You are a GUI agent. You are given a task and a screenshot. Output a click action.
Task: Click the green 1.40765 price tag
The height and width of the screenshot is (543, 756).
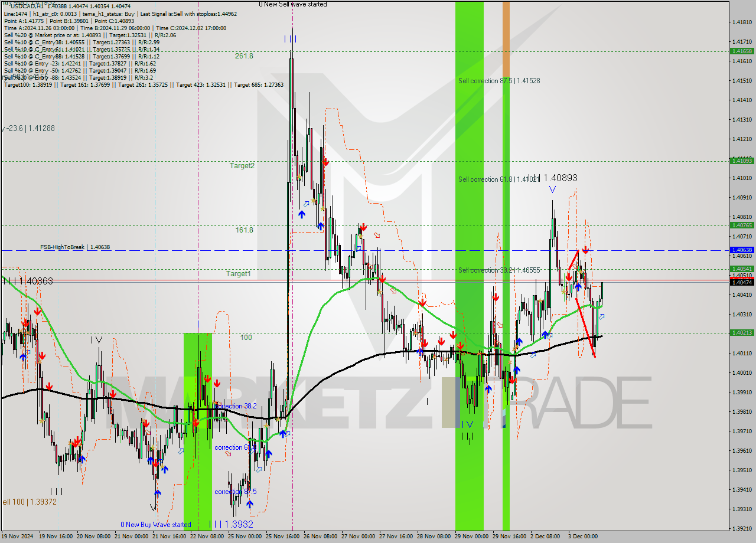742,225
